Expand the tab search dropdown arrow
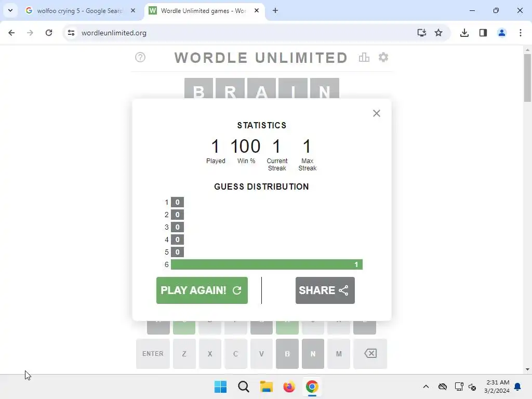Image resolution: width=532 pixels, height=399 pixels. (x=10, y=10)
